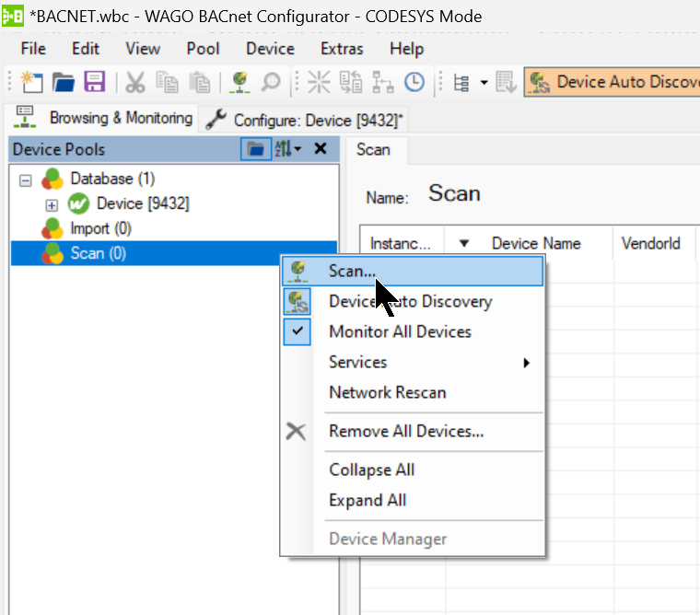700x615 pixels.
Task: Select the Scan (0) pool
Action: click(x=98, y=253)
